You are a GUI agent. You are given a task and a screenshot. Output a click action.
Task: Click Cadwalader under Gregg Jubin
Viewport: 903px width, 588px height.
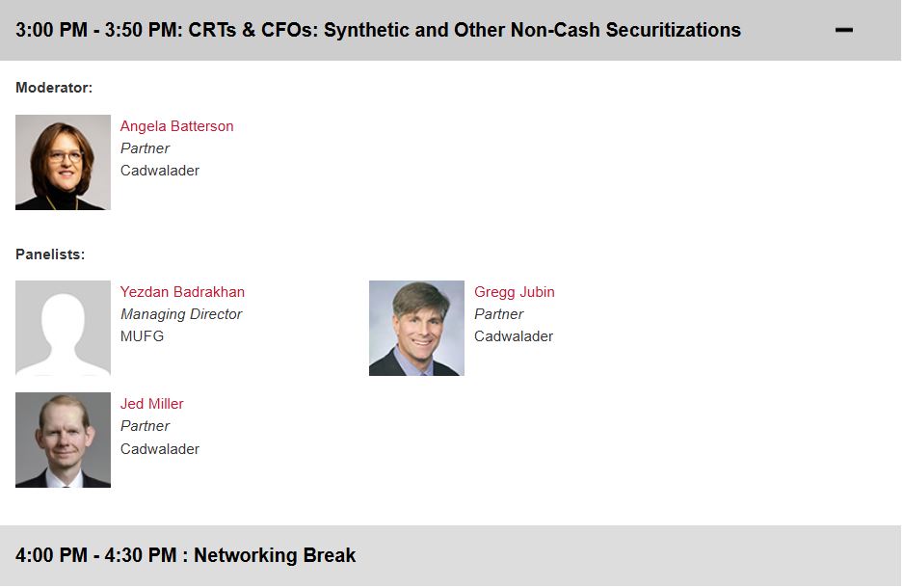[514, 336]
